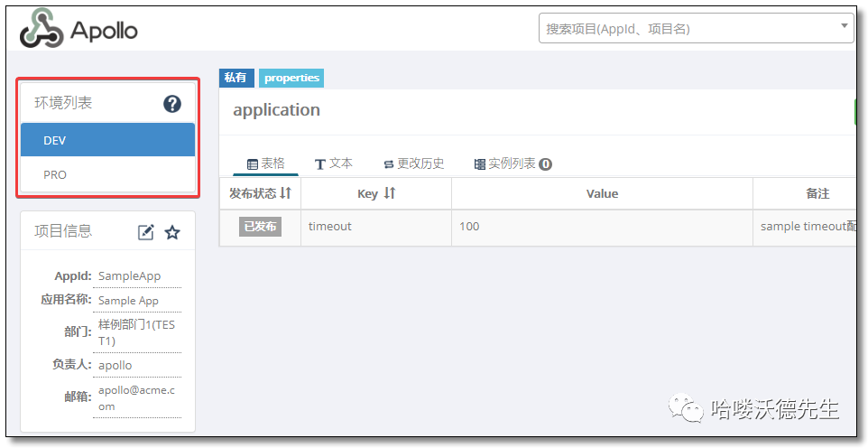Click the 私有 label badge
The width and height of the screenshot is (868, 448).
[x=236, y=78]
